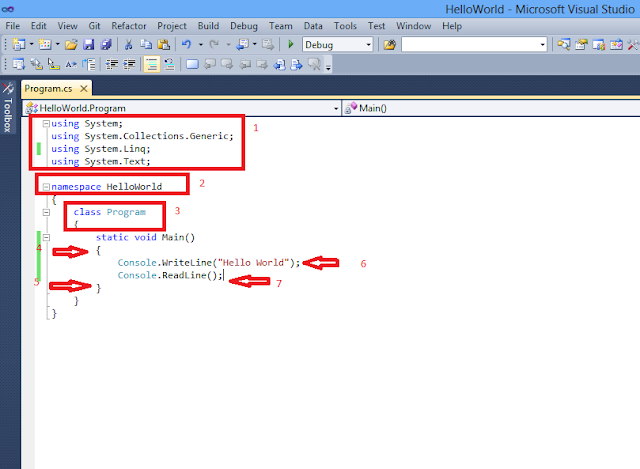This screenshot has height=469, width=640.
Task: Collapse the class Program block
Action: 46,212
